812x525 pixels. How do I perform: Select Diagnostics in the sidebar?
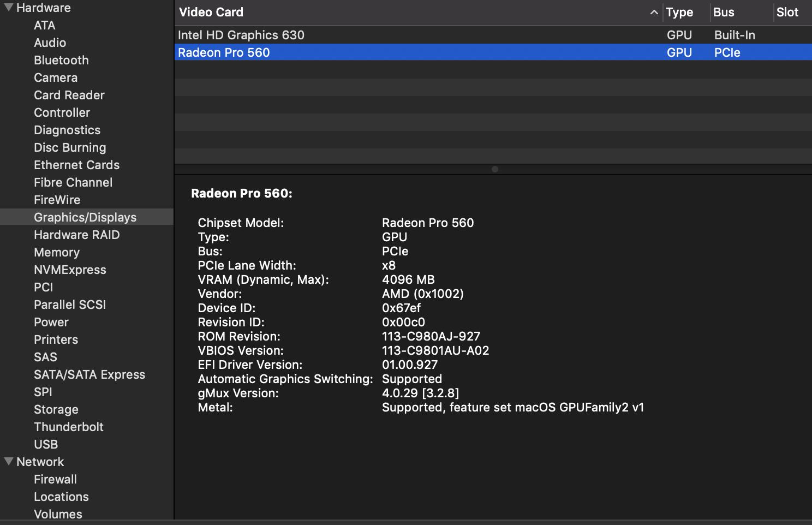pyautogui.click(x=67, y=130)
